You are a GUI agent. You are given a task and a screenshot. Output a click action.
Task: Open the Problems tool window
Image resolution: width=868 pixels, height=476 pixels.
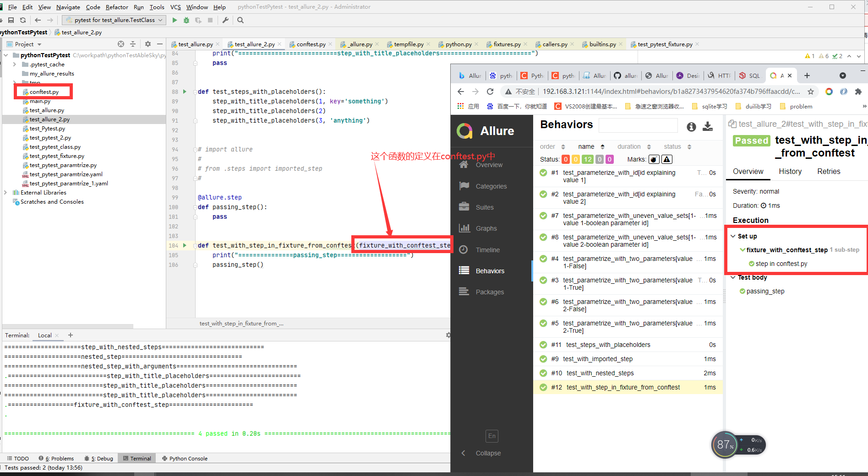click(x=56, y=458)
